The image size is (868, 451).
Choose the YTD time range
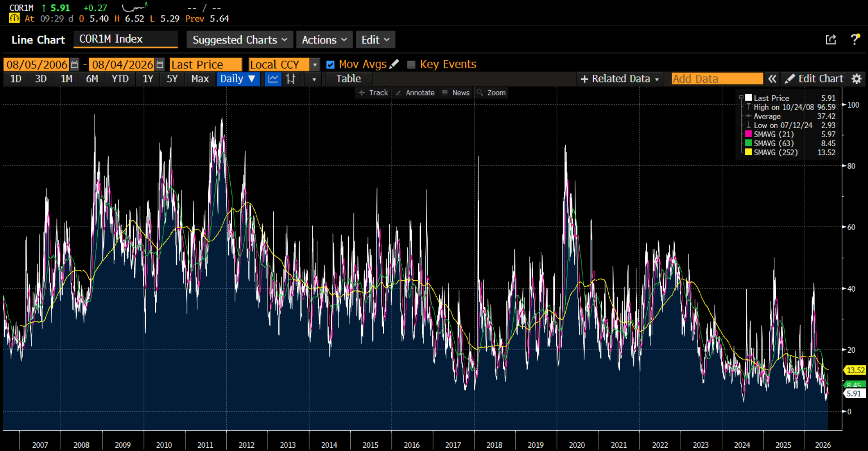[x=120, y=79]
